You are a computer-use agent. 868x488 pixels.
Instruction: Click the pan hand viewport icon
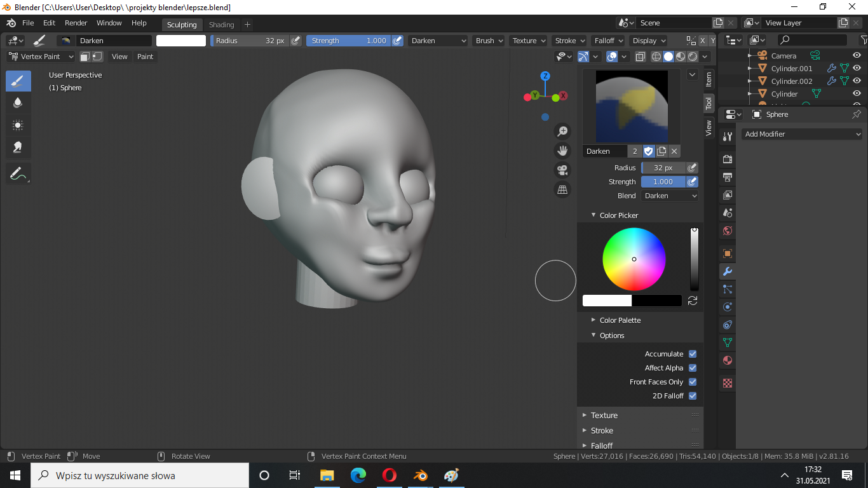(x=562, y=151)
